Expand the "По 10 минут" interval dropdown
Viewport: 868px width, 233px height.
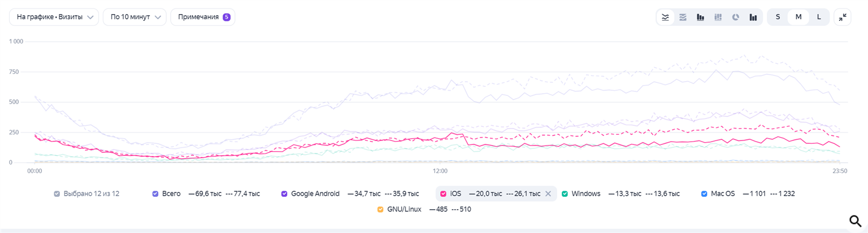(134, 17)
